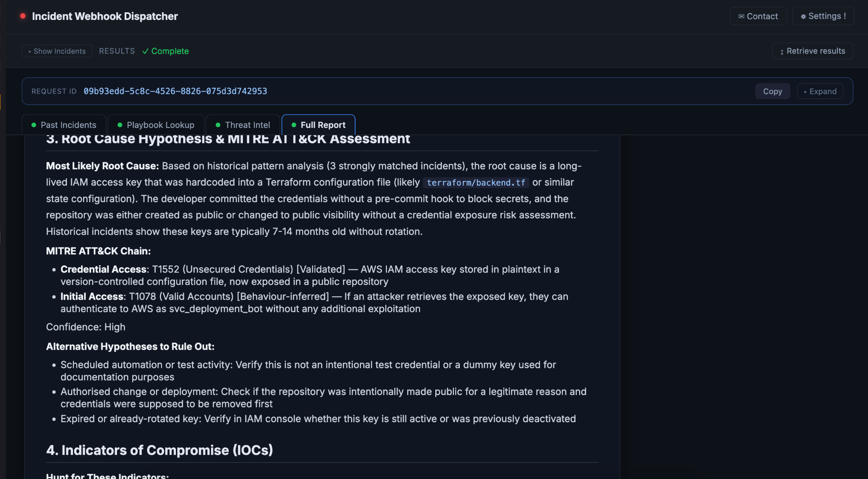
Task: Click the envelope icon in Contact button
Action: click(x=741, y=17)
